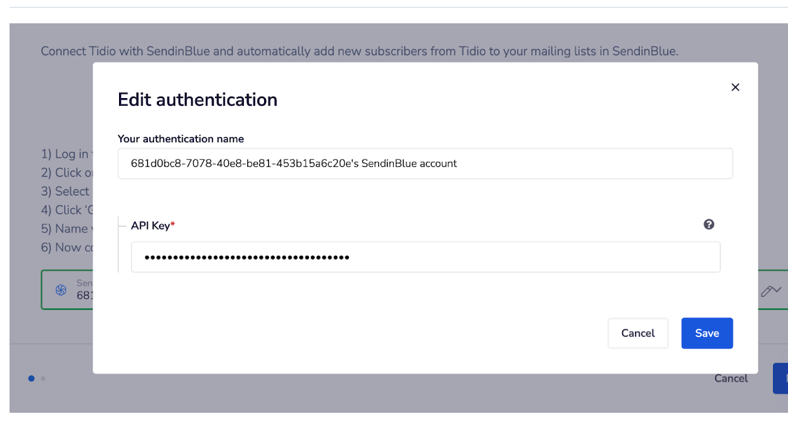The height and width of the screenshot is (425, 788).
Task: Click the SendinBlue logo in the green box
Action: (61, 290)
